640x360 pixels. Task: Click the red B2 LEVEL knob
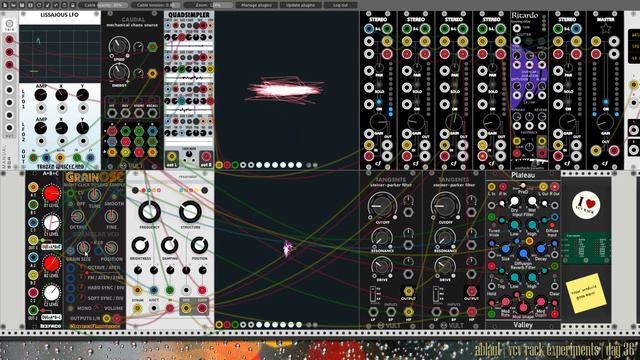click(x=51, y=264)
